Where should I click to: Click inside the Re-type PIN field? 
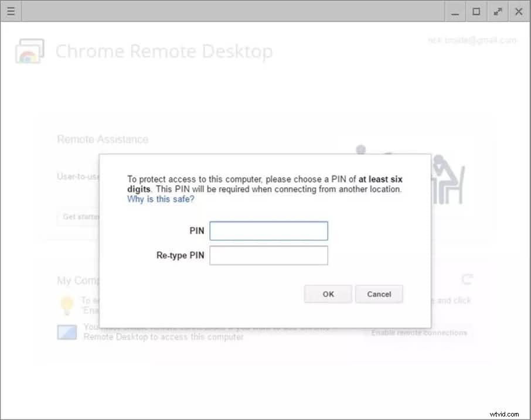(x=268, y=255)
